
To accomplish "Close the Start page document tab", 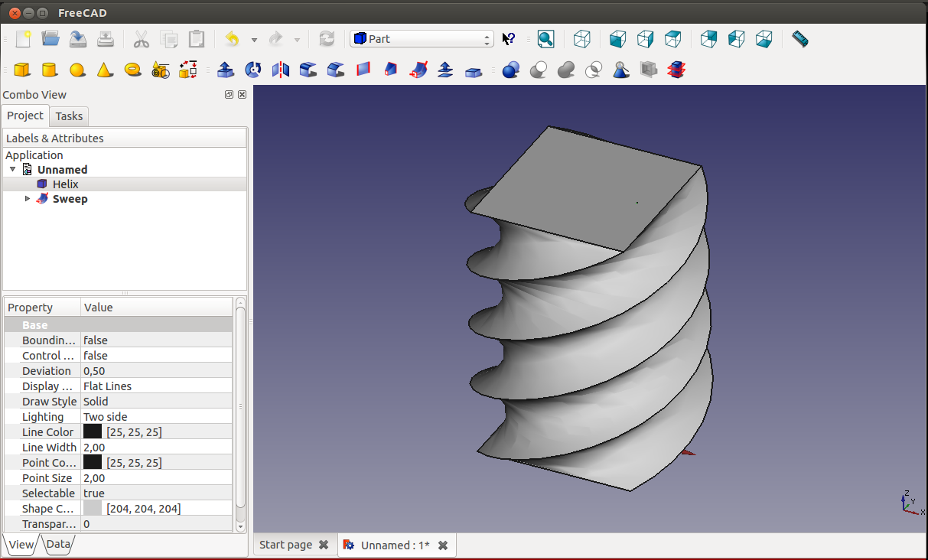I will pyautogui.click(x=324, y=545).
